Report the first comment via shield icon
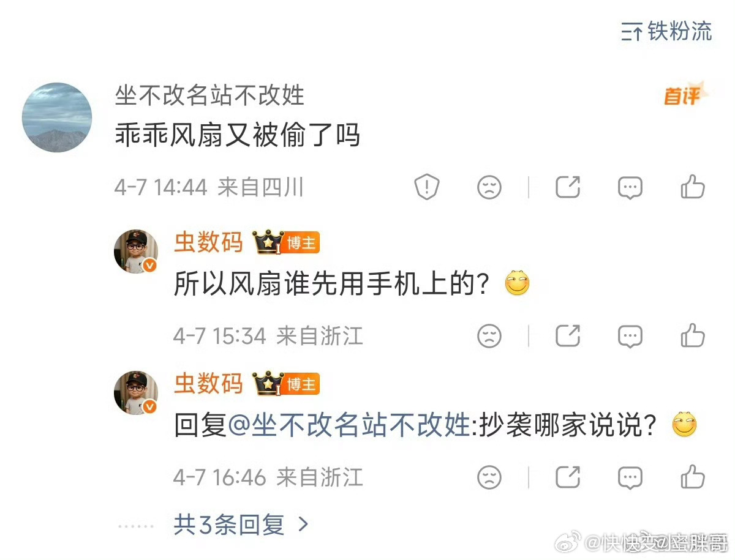Viewport: 735px width, 560px height. tap(427, 187)
